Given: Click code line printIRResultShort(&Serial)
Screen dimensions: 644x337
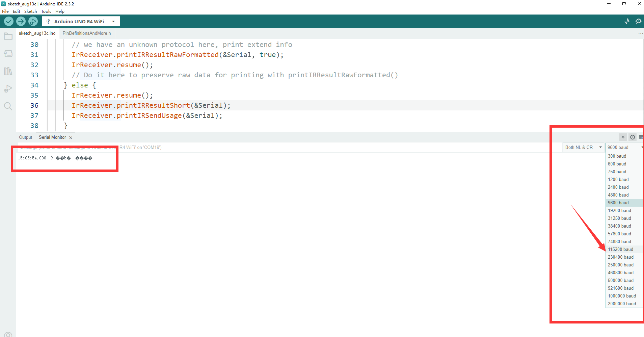Looking at the screenshot, I should point(151,105).
